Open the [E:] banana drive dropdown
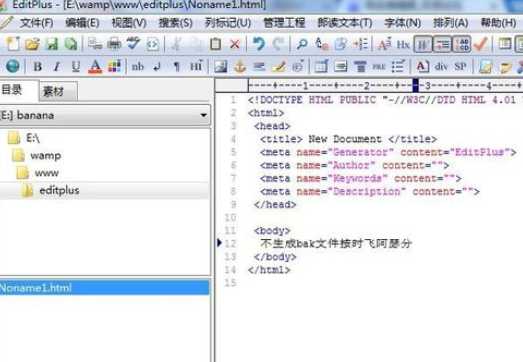Viewport: 523px width, 362px height. point(105,115)
